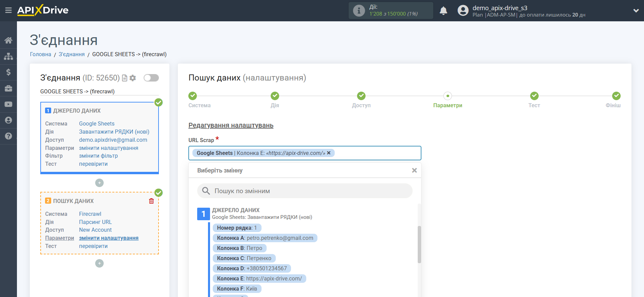
Task: Open the Головна breadcrumb link
Action: [41, 54]
